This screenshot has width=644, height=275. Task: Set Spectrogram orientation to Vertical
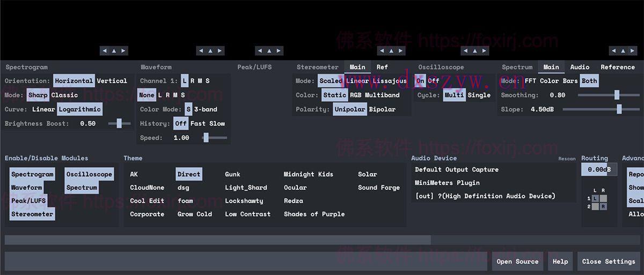(x=112, y=81)
